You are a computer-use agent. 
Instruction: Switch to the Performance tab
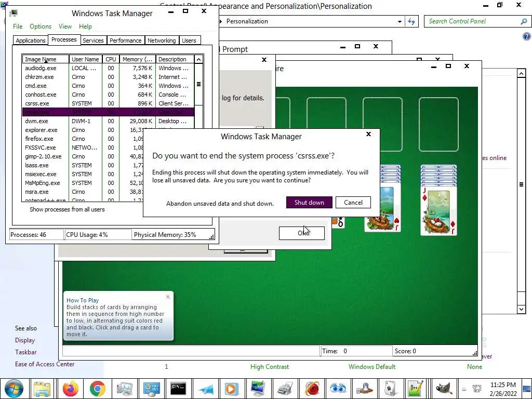[125, 41]
